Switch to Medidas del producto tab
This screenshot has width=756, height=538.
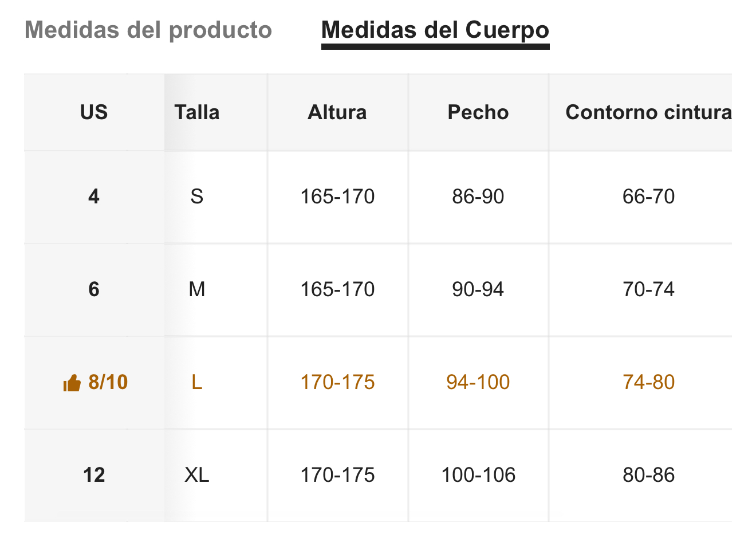point(148,30)
